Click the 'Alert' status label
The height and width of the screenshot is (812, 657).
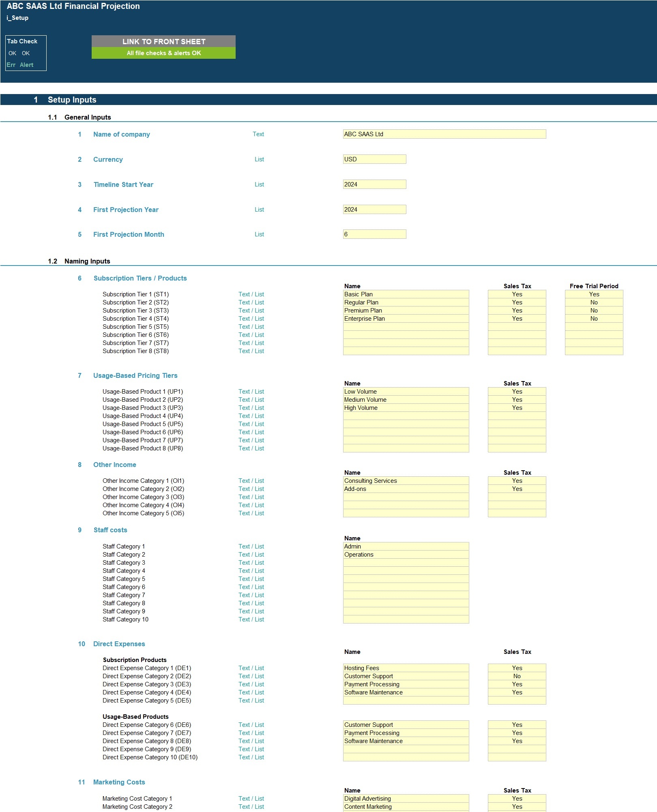coord(26,65)
